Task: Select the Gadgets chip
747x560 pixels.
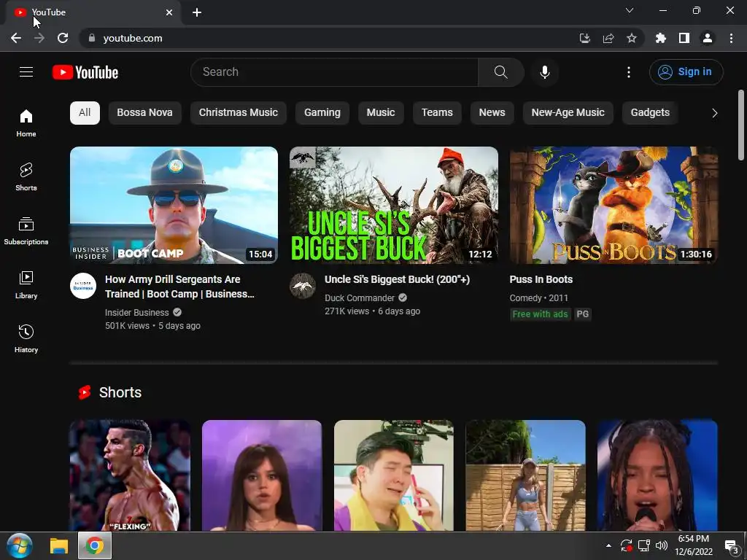Action: pos(650,113)
